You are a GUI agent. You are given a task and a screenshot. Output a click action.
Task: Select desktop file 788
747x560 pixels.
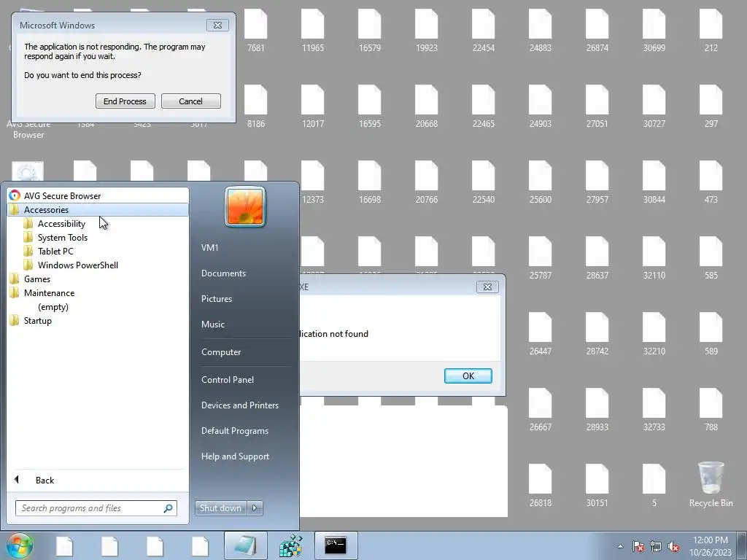point(711,410)
